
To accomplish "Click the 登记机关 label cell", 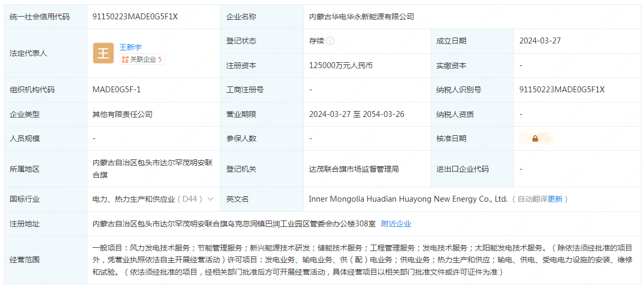I will coord(261,169).
